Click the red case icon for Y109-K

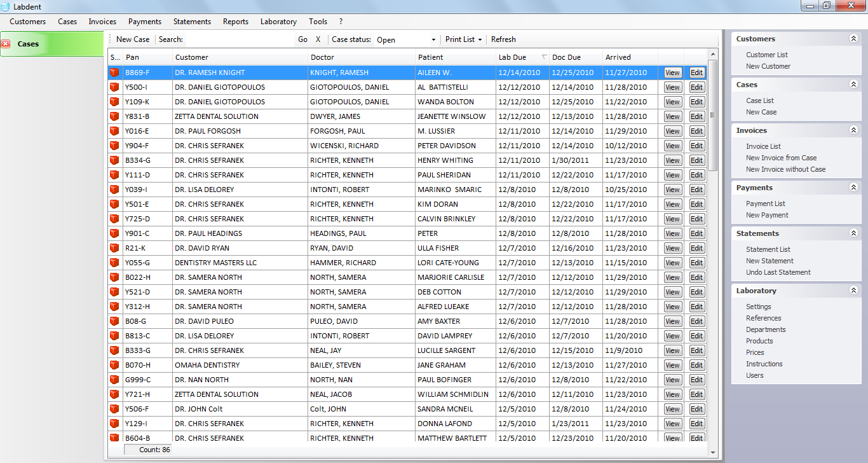[114, 102]
